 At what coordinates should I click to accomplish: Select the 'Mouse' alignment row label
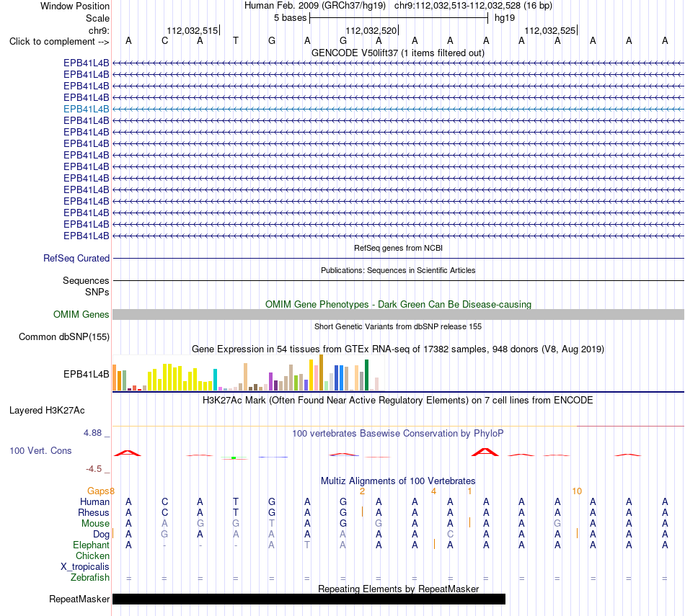pyautogui.click(x=95, y=523)
